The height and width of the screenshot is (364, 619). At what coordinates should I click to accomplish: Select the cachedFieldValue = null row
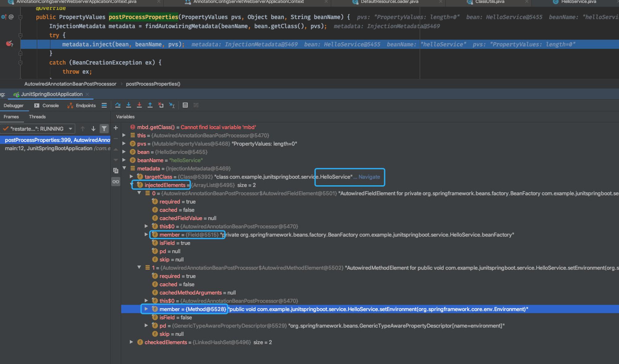(370, 218)
